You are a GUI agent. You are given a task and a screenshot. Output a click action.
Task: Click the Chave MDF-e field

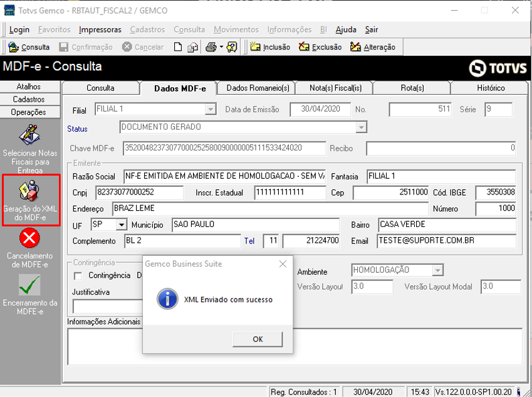tap(224, 149)
